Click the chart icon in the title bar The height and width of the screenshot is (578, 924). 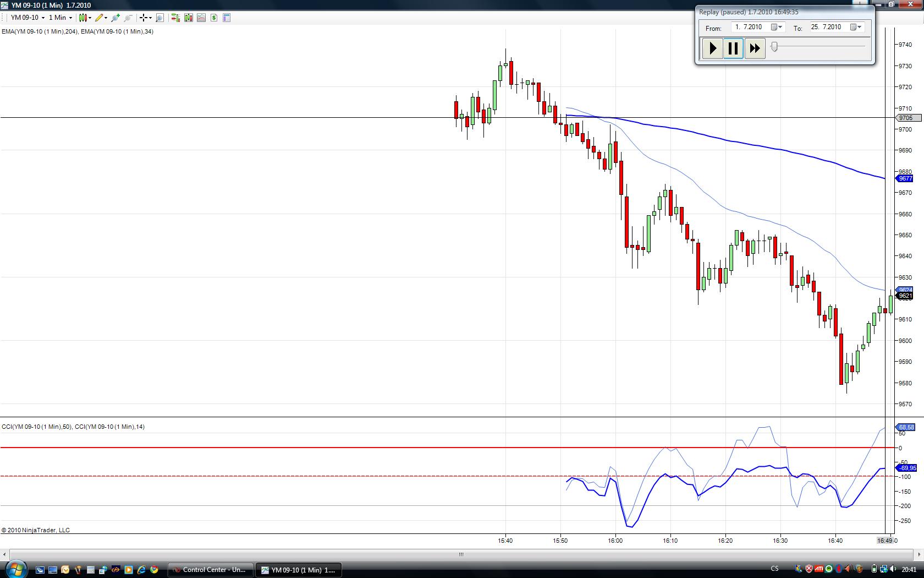4,5
